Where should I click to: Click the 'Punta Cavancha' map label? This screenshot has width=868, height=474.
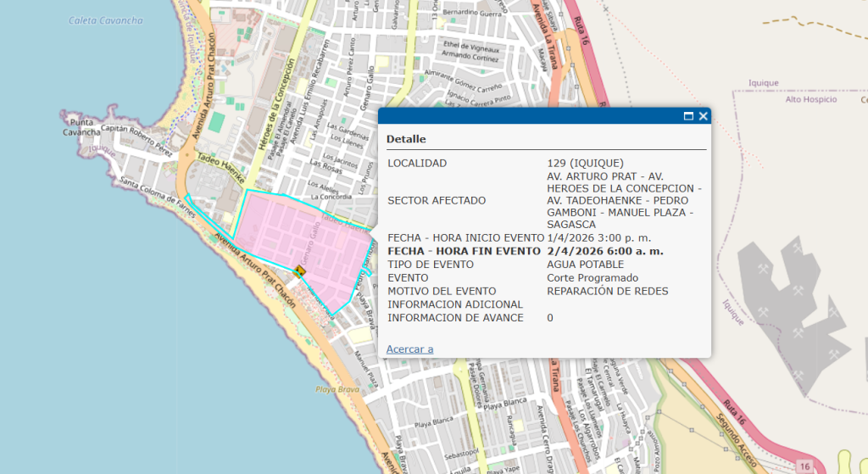[x=81, y=125]
